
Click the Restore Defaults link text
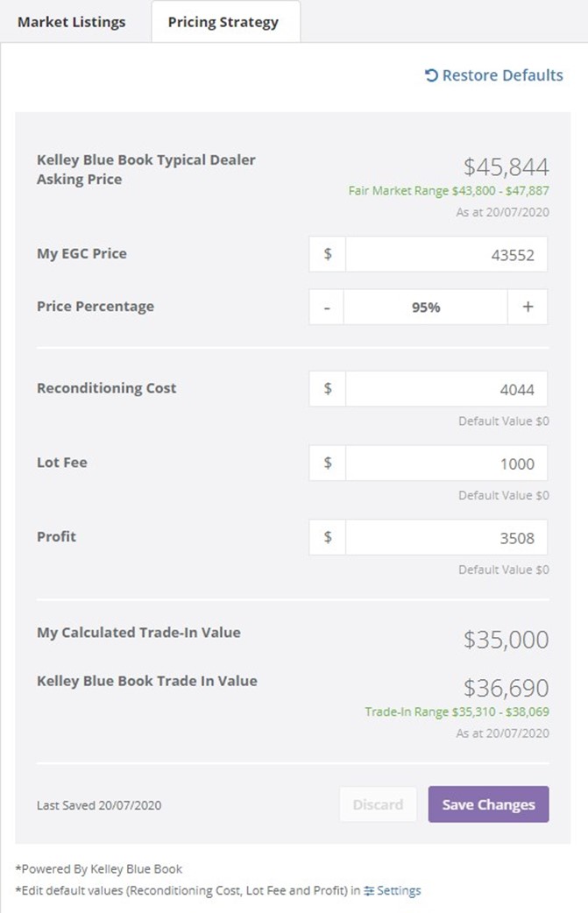coord(502,75)
